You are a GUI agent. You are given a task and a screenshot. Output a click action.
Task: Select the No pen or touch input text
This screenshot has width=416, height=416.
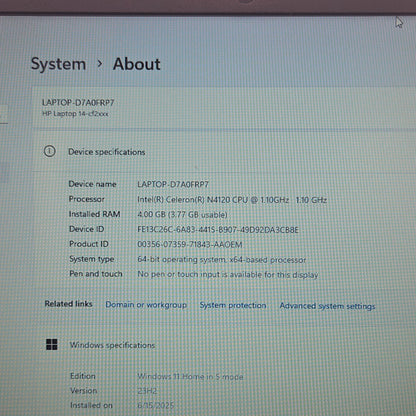pos(228,275)
